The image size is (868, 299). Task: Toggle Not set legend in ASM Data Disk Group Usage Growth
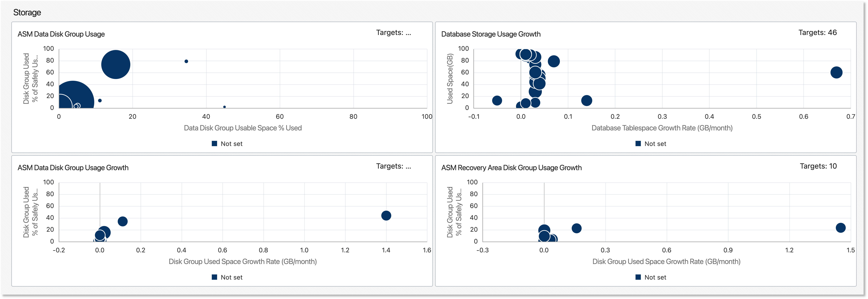[227, 277]
